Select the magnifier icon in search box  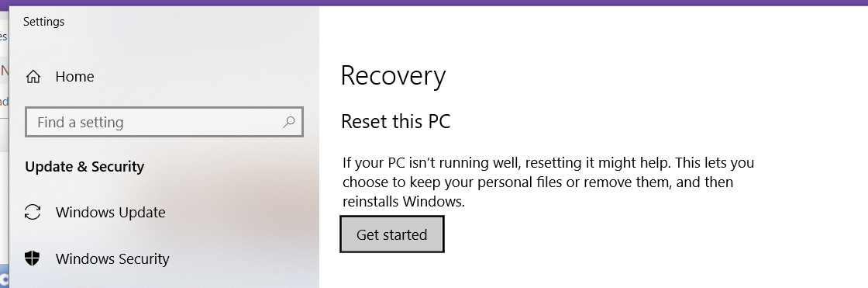(x=288, y=122)
